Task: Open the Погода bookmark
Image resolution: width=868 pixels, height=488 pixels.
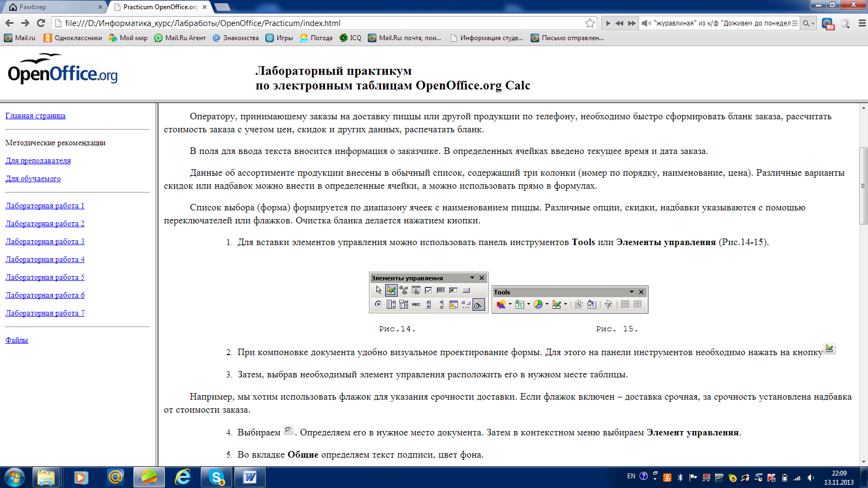Action: tap(316, 38)
